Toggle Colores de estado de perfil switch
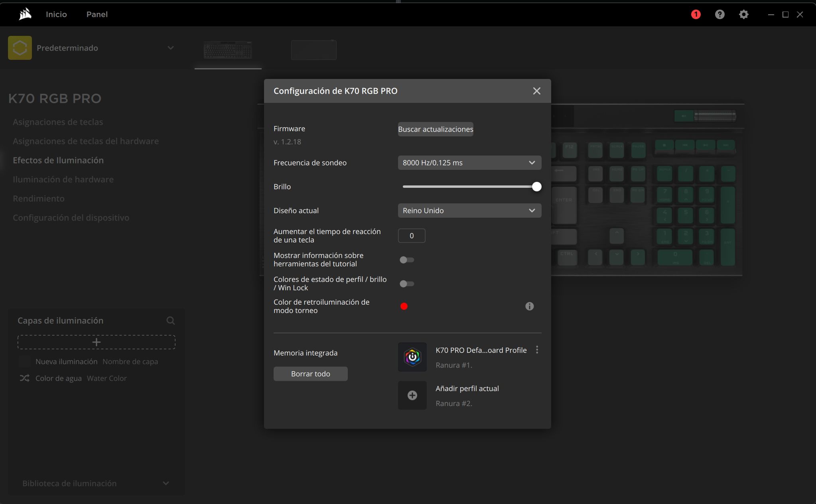Image resolution: width=816 pixels, height=504 pixels. (x=407, y=284)
